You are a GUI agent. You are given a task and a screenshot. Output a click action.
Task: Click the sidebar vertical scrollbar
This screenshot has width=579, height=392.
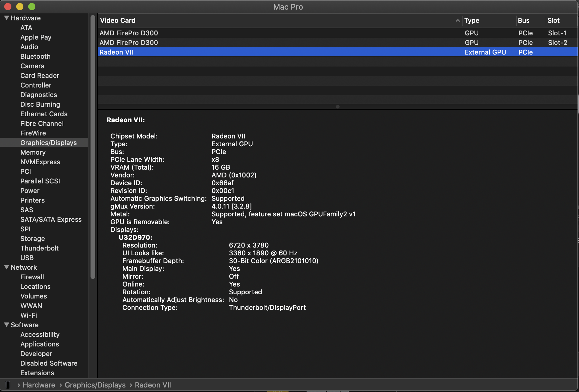93,147
